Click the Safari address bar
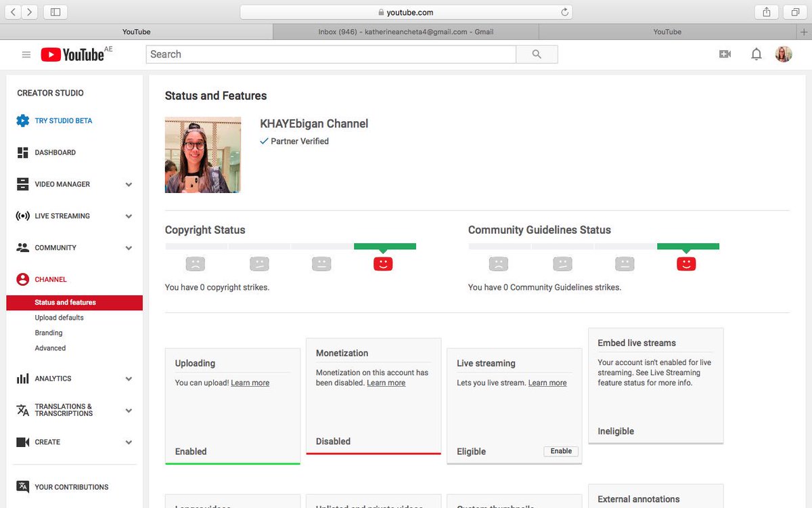812x508 pixels. (406, 12)
